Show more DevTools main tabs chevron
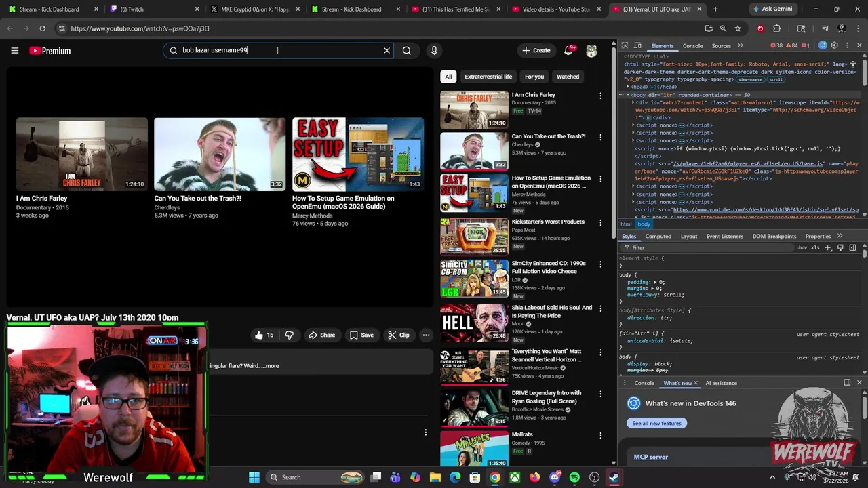The height and width of the screenshot is (488, 868). 741,45
